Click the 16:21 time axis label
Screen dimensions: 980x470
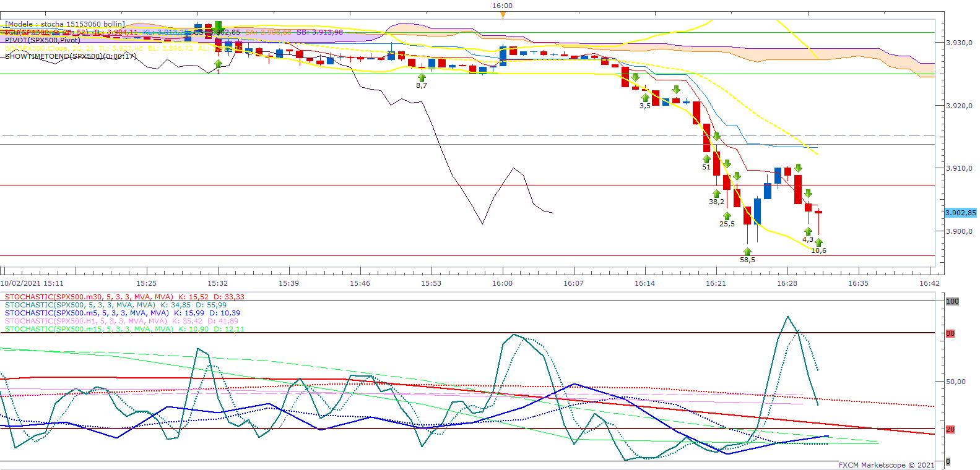pos(716,283)
